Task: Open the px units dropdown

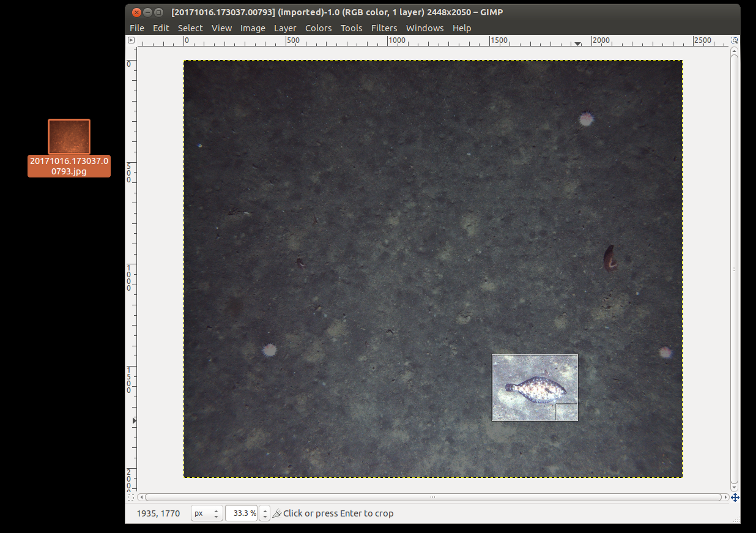Action: (x=207, y=513)
